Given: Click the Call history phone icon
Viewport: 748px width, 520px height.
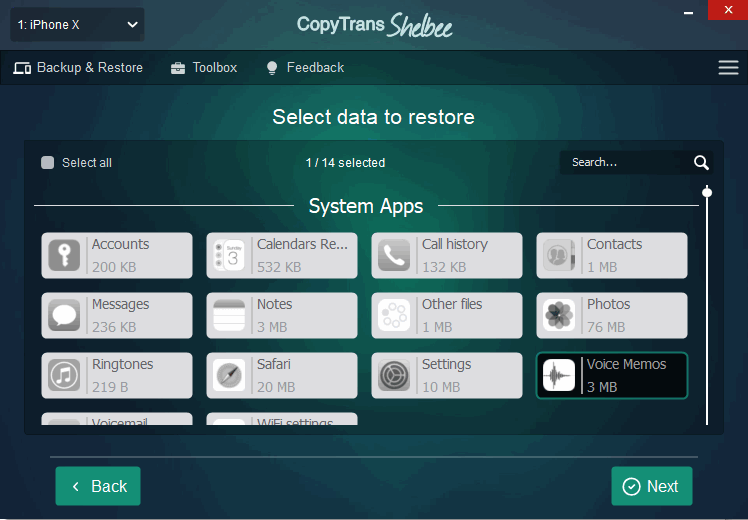Looking at the screenshot, I should (394, 255).
